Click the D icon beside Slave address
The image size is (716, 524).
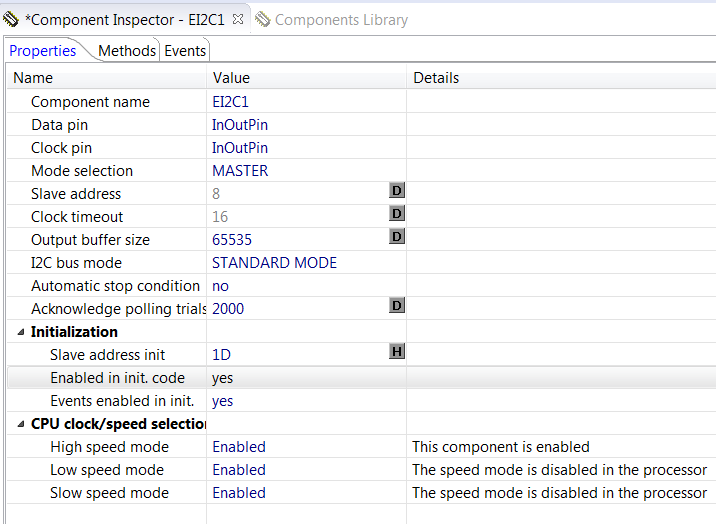396,190
